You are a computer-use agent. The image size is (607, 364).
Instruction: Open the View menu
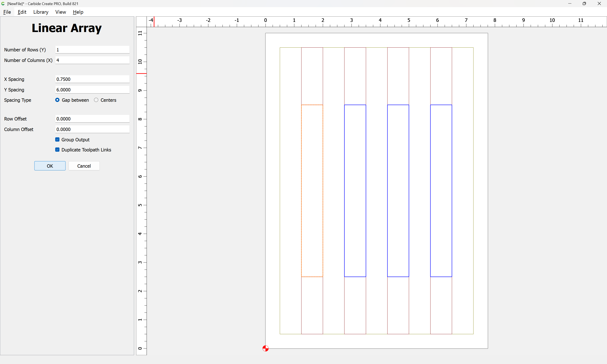(x=60, y=12)
